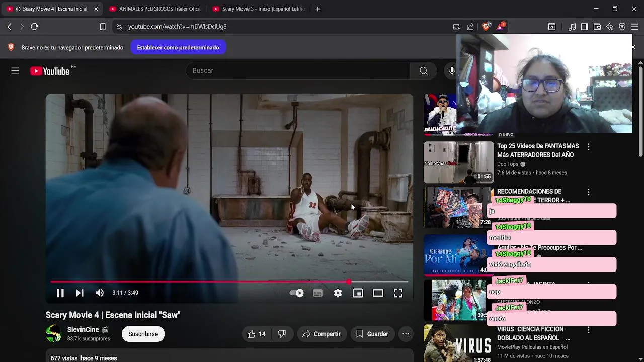This screenshot has height=362, width=644.
Task: Subscribe using the Suscribirse button
Action: 143,334
